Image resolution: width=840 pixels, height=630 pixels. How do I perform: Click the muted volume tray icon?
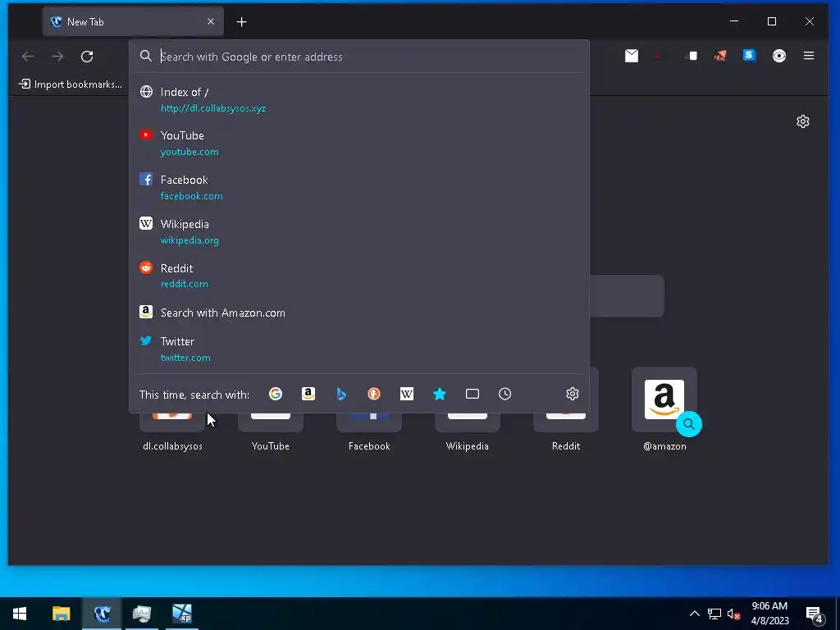pyautogui.click(x=733, y=614)
